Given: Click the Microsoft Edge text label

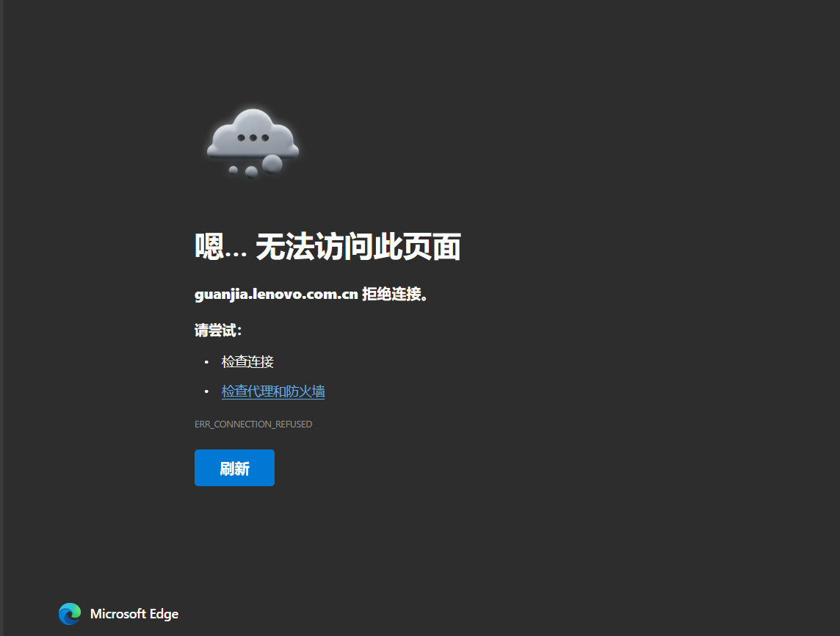Looking at the screenshot, I should click(134, 614).
